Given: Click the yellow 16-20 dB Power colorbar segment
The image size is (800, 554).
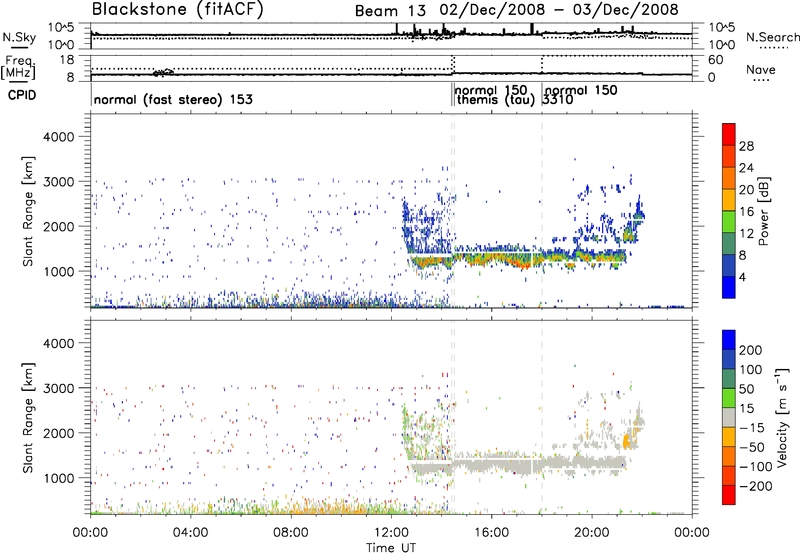Looking at the screenshot, I should [x=729, y=199].
